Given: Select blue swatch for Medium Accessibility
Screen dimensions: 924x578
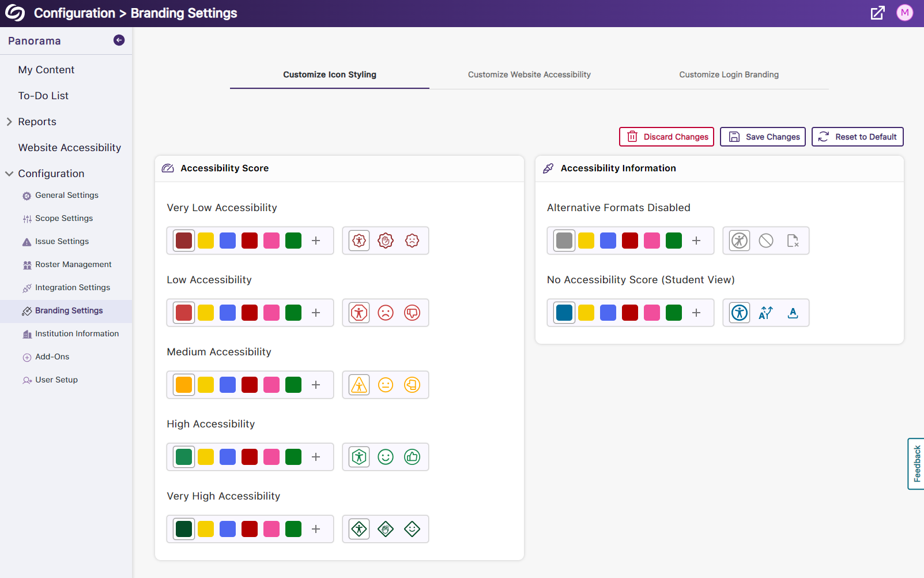Looking at the screenshot, I should 228,385.
